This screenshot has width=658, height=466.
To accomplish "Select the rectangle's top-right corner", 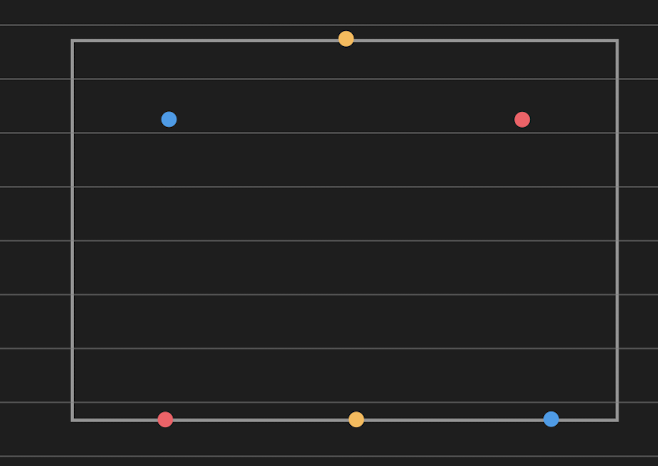I will tap(617, 41).
